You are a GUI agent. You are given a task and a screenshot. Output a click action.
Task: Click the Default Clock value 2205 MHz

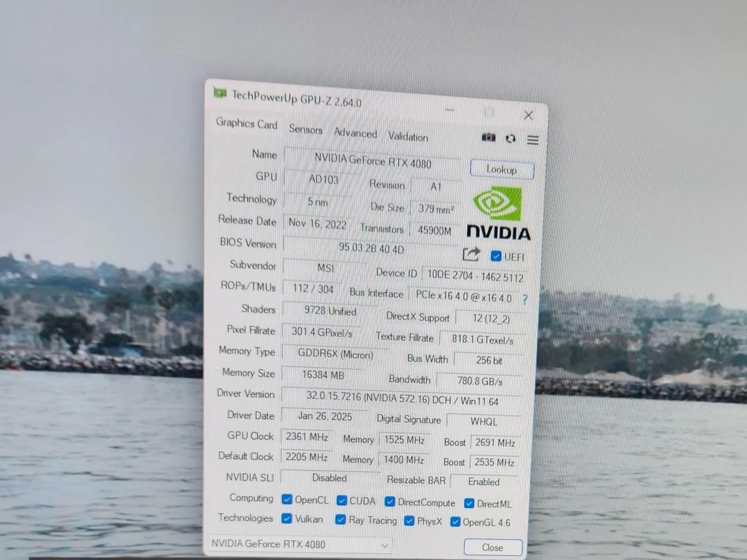point(306,457)
